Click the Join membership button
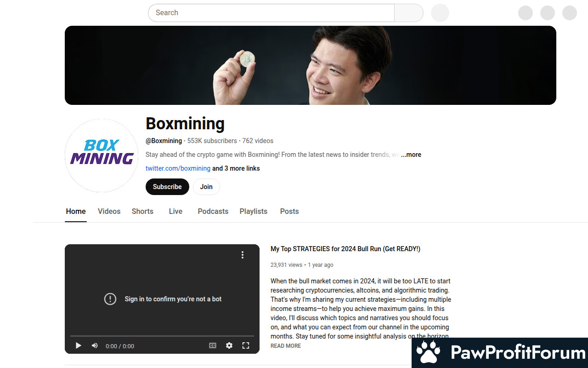The height and width of the screenshot is (368, 588). (x=206, y=187)
